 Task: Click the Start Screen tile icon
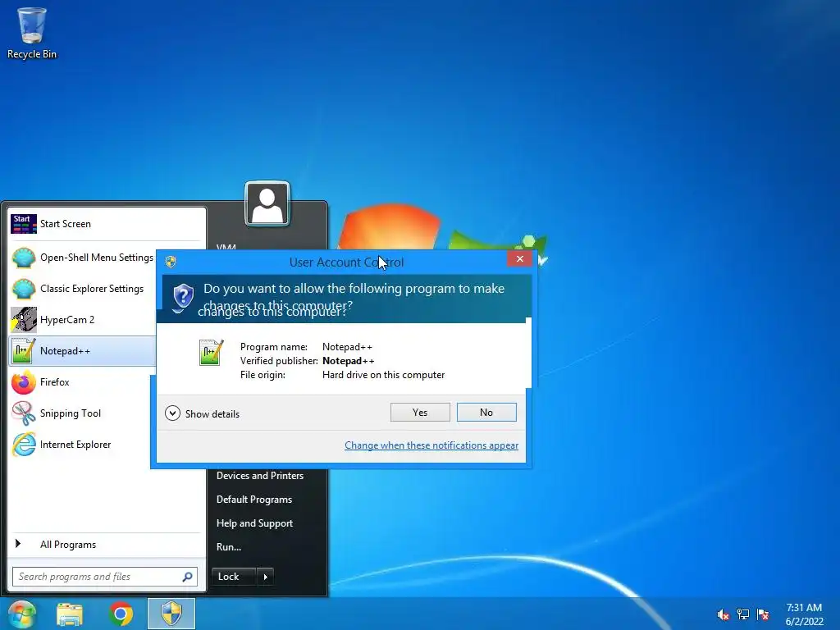24,224
